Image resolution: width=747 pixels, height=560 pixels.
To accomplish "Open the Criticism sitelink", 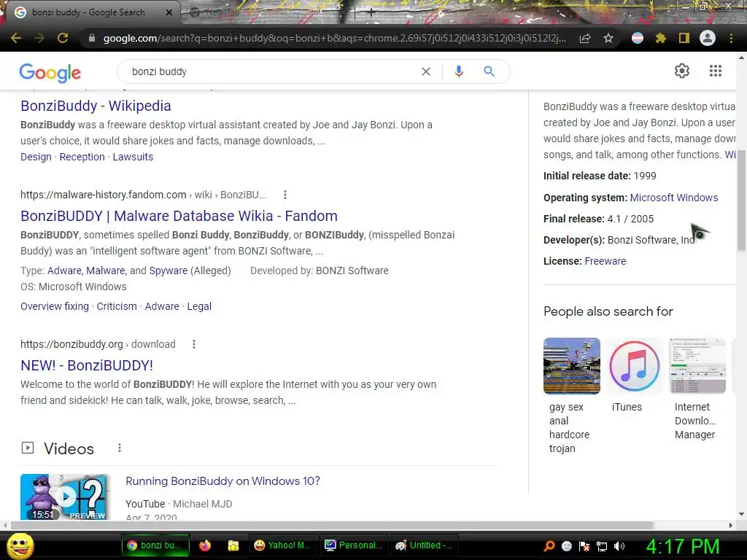I will click(117, 306).
